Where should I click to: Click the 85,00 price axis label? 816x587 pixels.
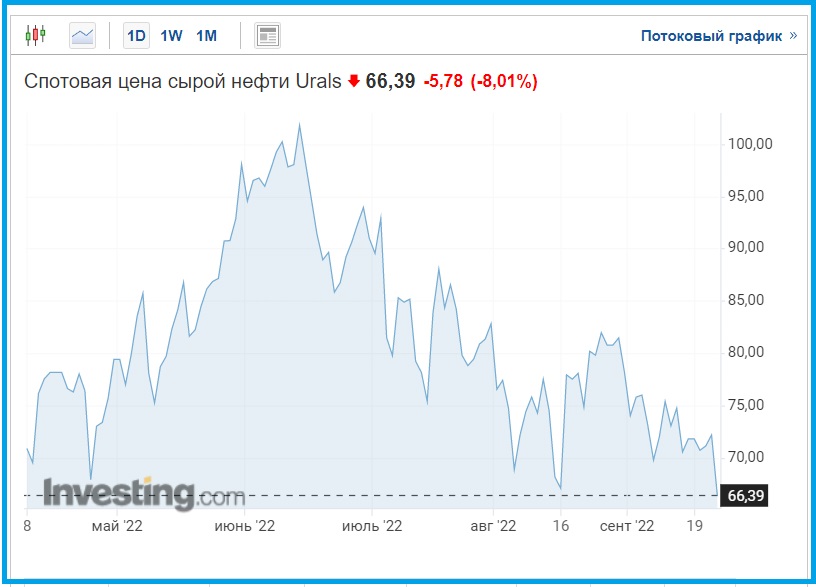pyautogui.click(x=746, y=300)
